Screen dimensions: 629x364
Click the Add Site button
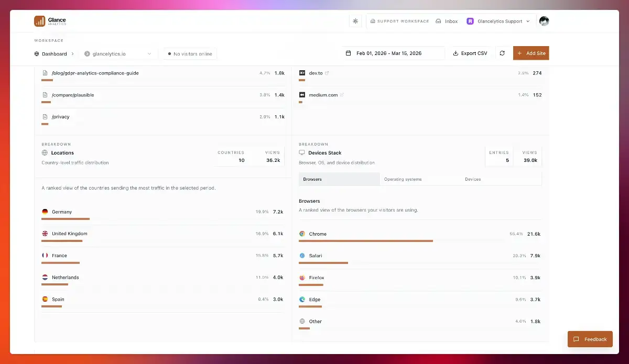531,53
